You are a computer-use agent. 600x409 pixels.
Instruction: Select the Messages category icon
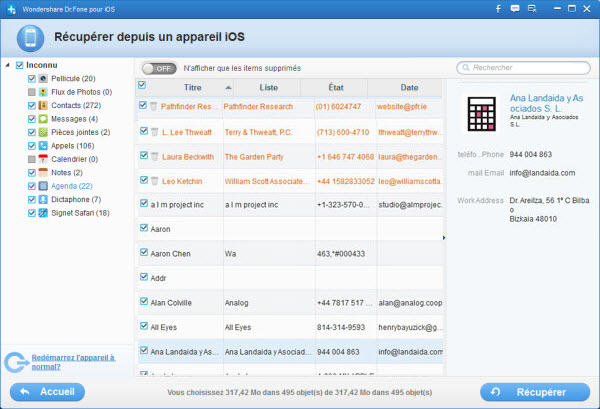click(x=43, y=119)
